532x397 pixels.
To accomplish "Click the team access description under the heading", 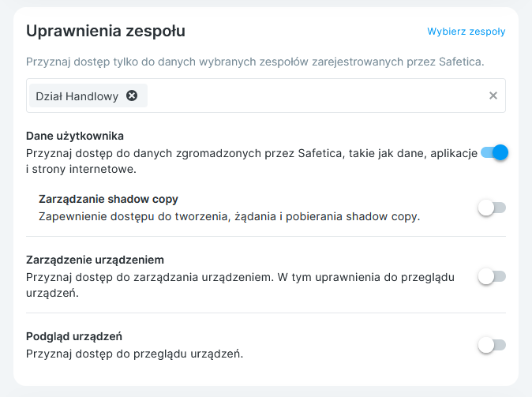I will click(237, 61).
